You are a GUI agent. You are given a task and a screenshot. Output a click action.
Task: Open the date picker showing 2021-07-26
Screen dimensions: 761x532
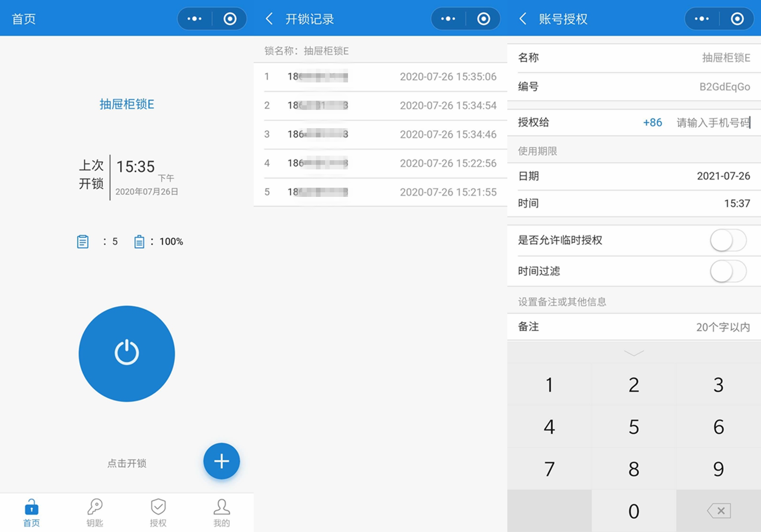click(723, 176)
